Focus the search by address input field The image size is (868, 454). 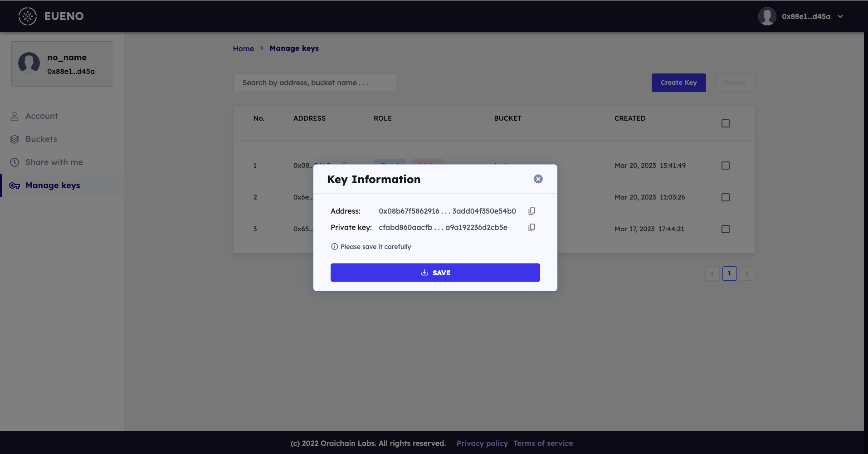(314, 83)
